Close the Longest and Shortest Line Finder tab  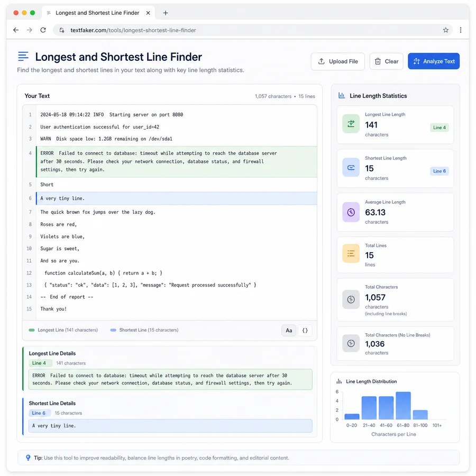click(x=148, y=13)
